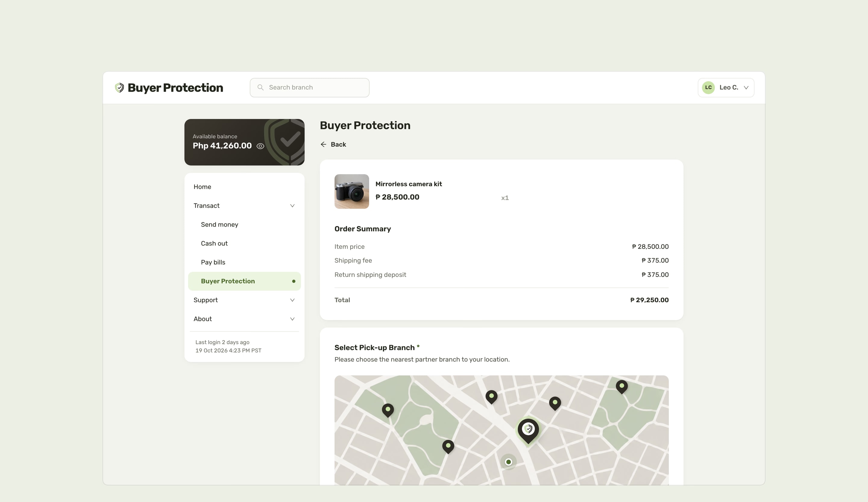Click the Available balance card

click(x=244, y=142)
